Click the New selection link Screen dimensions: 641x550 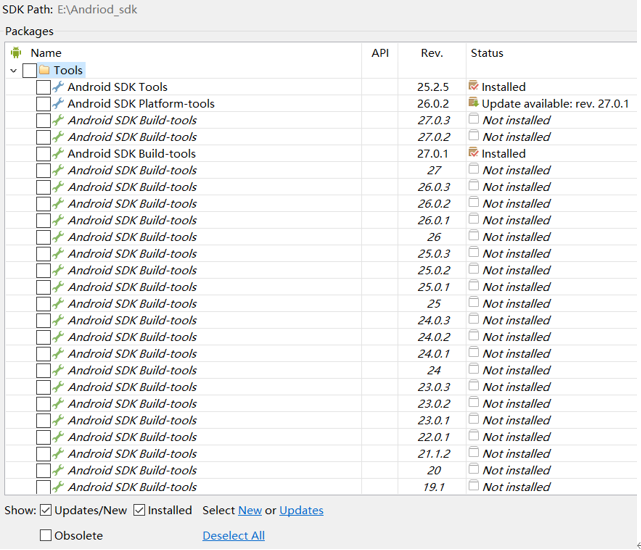pos(250,510)
